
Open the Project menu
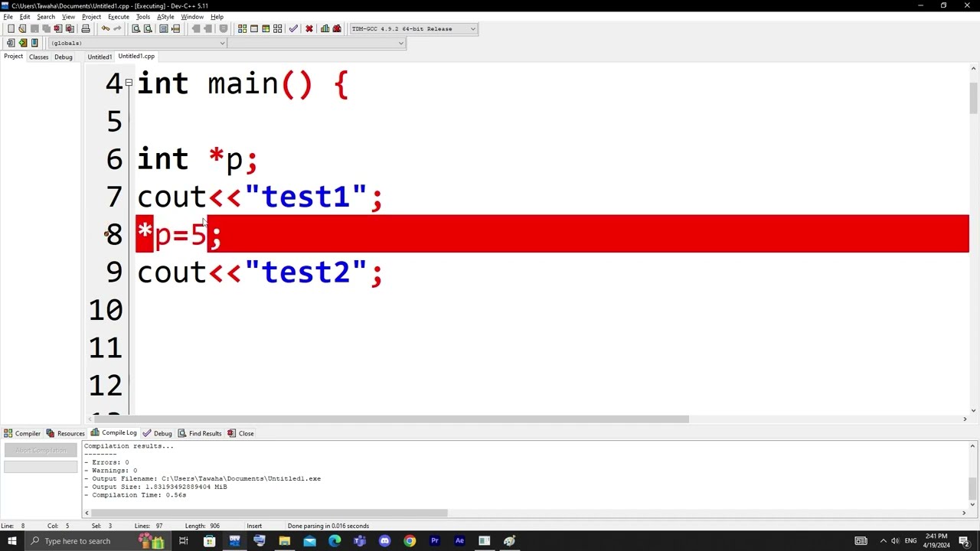pos(91,16)
